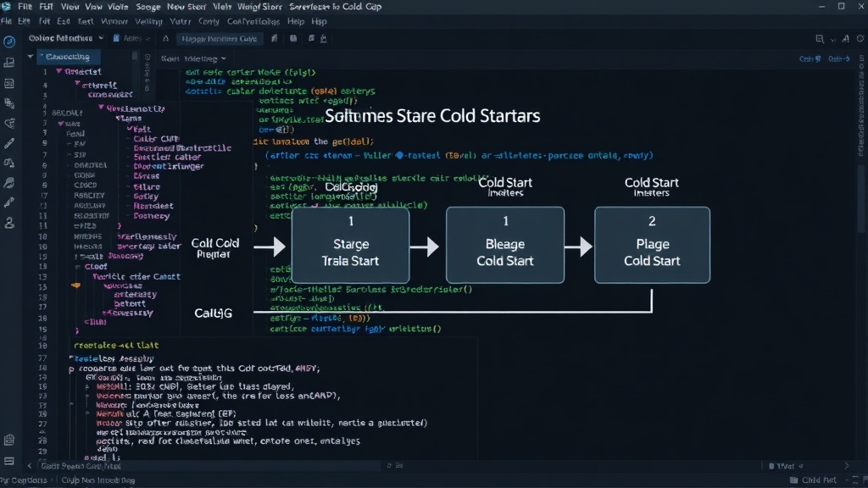Screen dimensions: 868x488
Task: Click the Galit Poanr label in bottom panel bar
Action: point(80,466)
